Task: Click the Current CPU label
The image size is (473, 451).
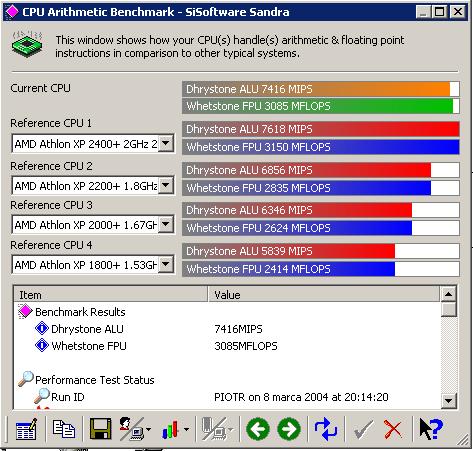Action: click(x=40, y=88)
